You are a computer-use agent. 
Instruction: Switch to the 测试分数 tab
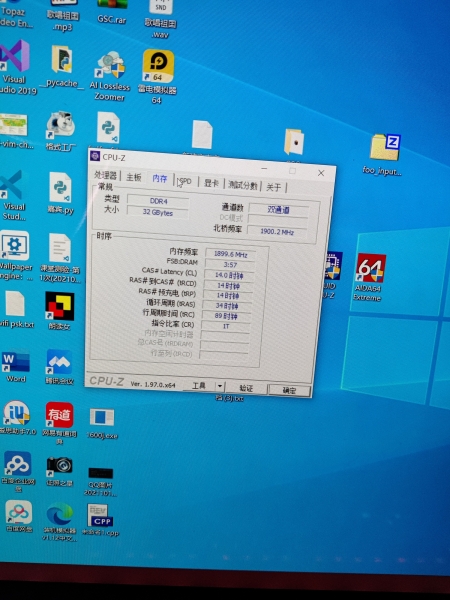click(x=243, y=185)
